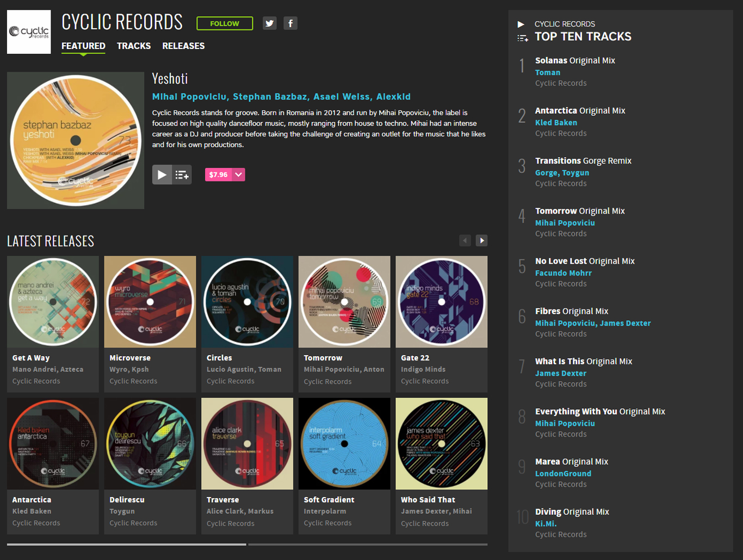Open Alice Clark artist link

[226, 511]
